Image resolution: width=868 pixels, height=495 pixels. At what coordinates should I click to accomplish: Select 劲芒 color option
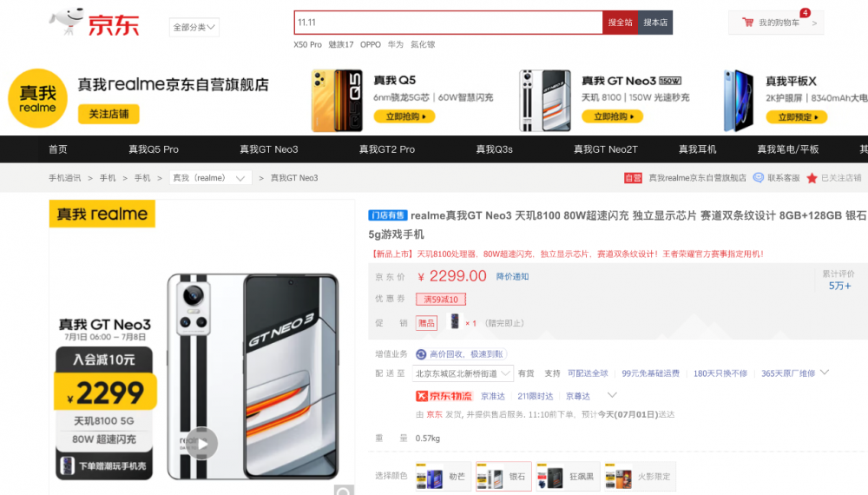[x=444, y=476]
